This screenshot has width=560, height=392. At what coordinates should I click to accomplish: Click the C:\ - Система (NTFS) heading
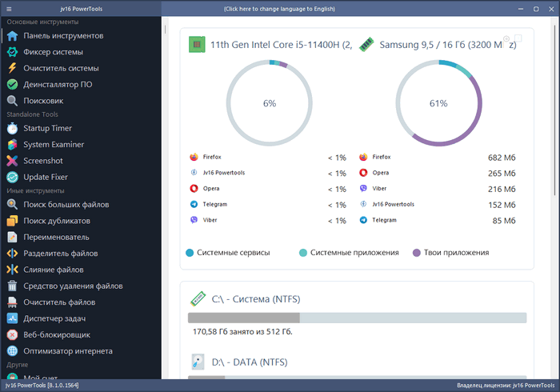coord(256,299)
